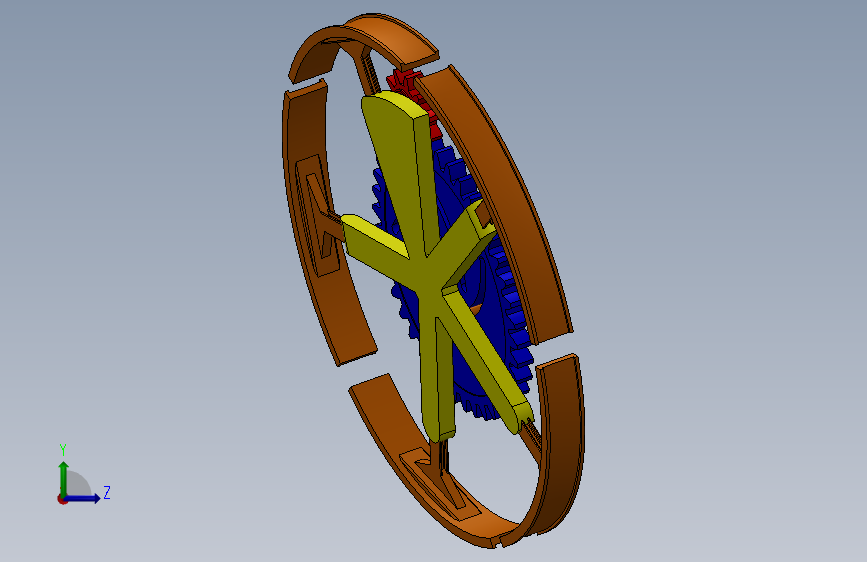Click the blue Z axis arrow of triad
This screenshot has height=562, width=867.
click(82, 498)
